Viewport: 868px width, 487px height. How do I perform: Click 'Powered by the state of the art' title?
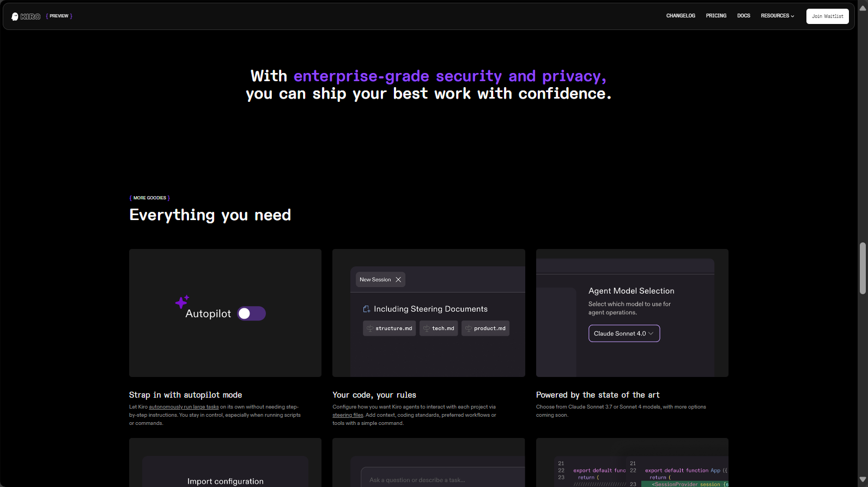598,395
